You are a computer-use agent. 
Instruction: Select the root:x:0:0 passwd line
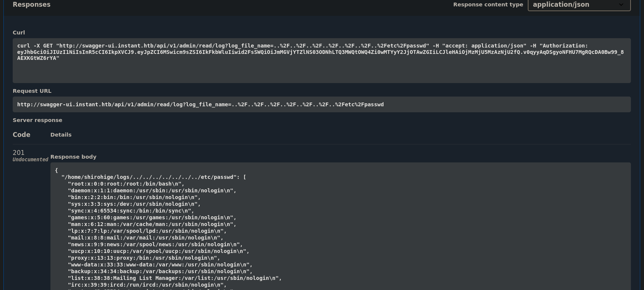click(x=126, y=184)
